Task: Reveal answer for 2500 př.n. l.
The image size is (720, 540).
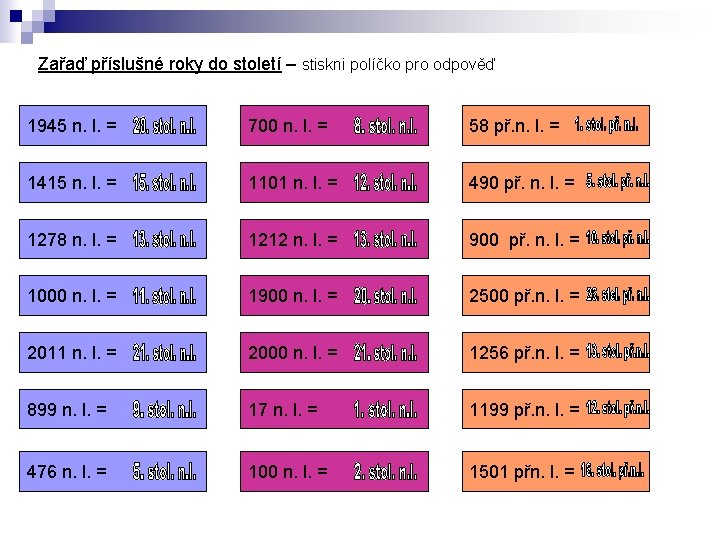Action: coord(556,295)
